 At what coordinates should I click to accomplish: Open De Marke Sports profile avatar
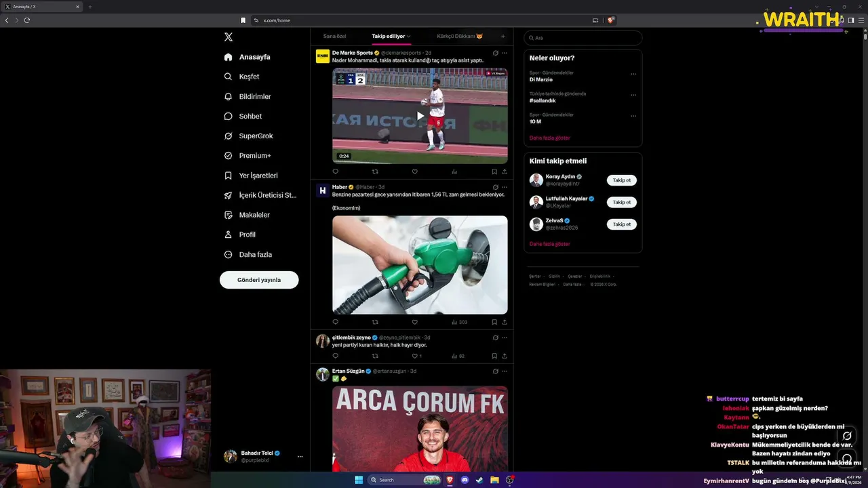[x=323, y=56]
